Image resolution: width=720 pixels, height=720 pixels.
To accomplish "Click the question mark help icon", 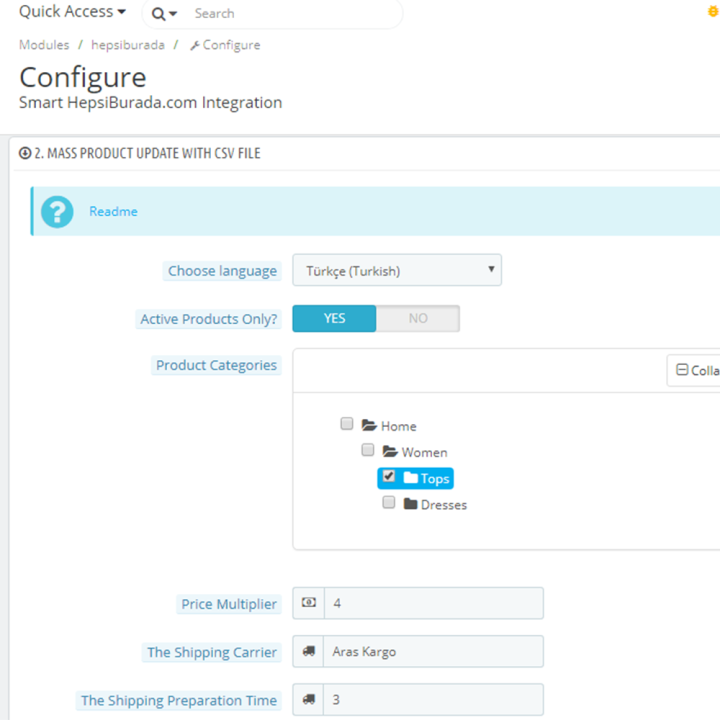I will point(57,212).
